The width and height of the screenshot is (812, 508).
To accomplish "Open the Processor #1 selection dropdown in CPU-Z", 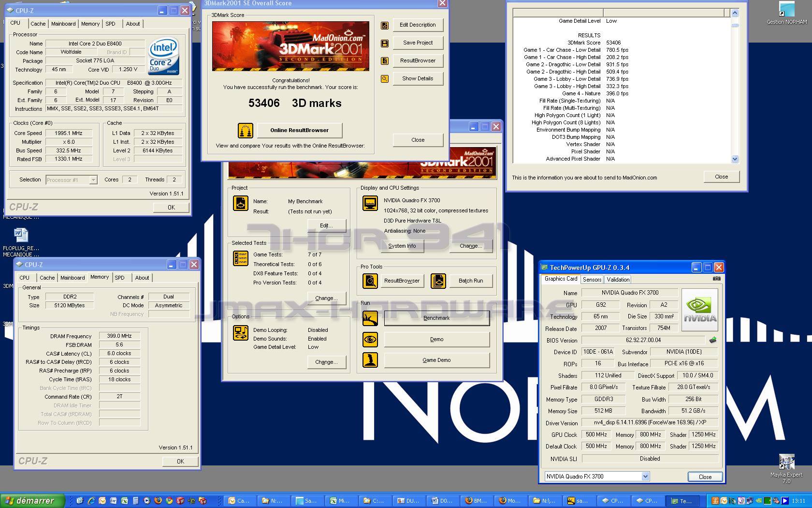I will pyautogui.click(x=93, y=180).
